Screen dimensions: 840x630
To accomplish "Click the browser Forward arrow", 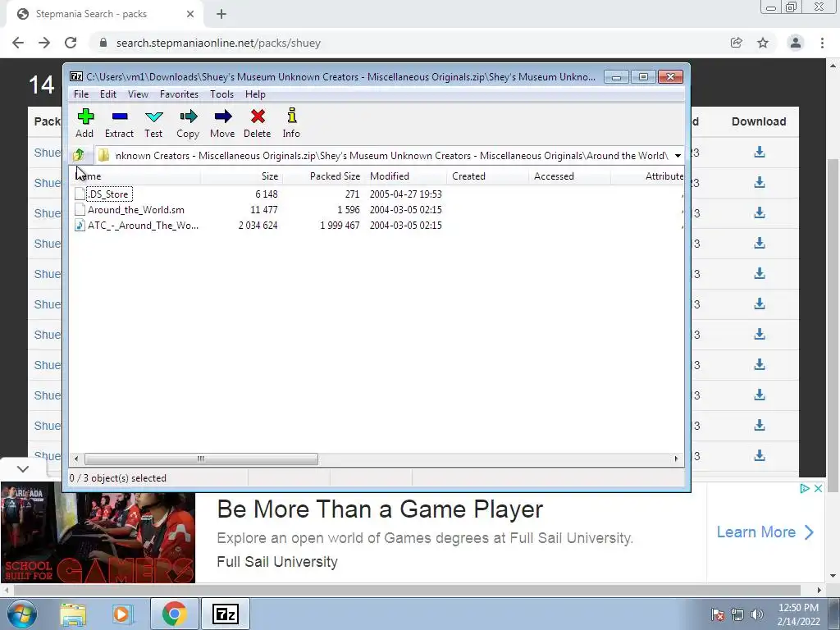I will pyautogui.click(x=44, y=43).
